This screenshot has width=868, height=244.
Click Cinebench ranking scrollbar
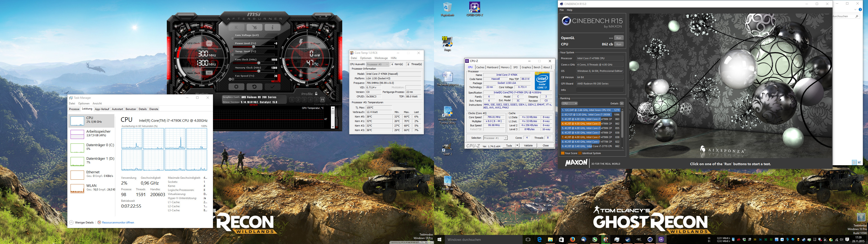[x=622, y=128]
